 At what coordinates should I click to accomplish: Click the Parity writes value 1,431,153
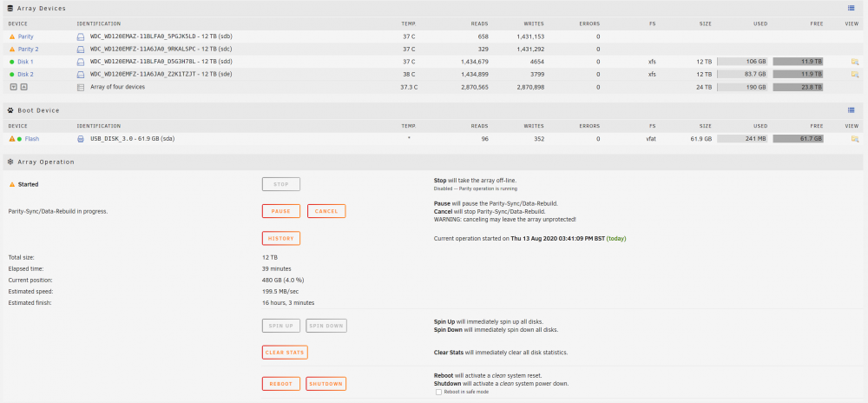tap(529, 36)
